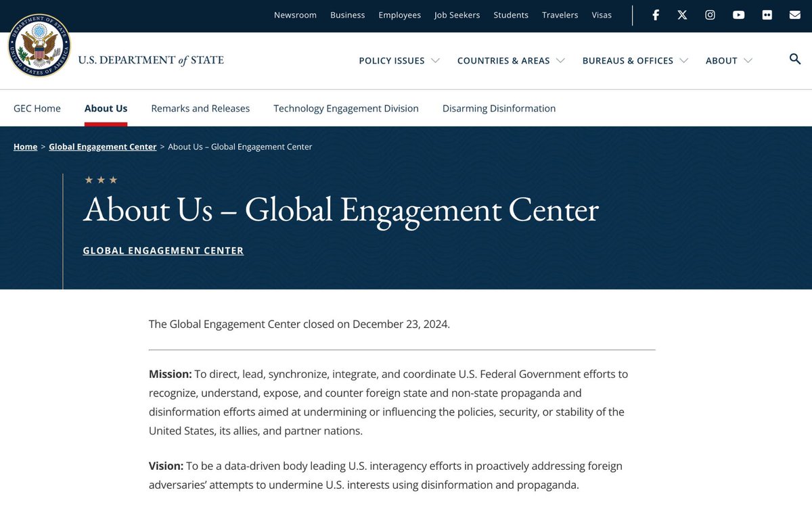The image size is (812, 505).
Task: Open the X (Twitter) social icon
Action: coord(682,15)
